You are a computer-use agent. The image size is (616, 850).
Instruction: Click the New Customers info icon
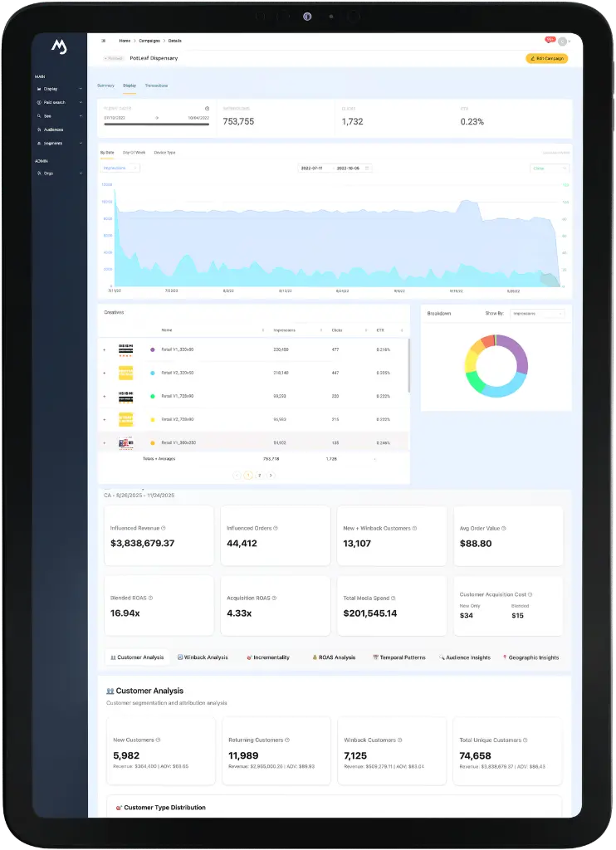[x=159, y=740]
